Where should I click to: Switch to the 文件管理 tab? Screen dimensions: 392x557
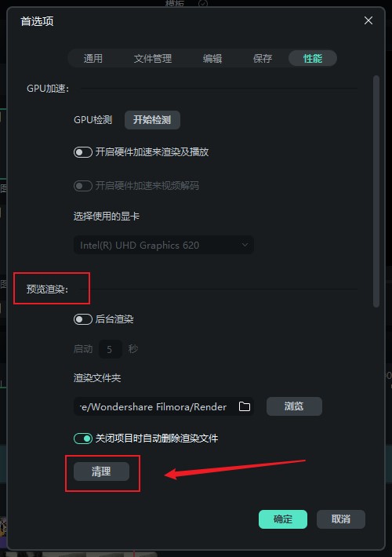pyautogui.click(x=153, y=58)
